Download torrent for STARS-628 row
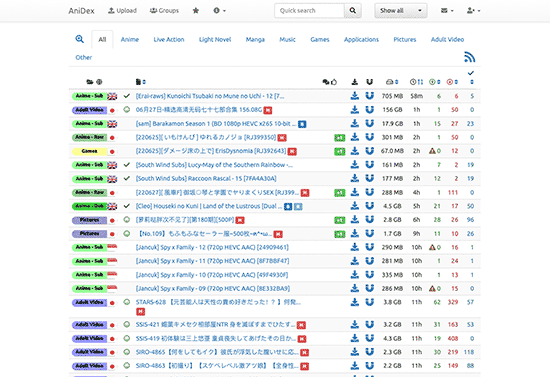This screenshot has height=377, width=550. click(355, 302)
